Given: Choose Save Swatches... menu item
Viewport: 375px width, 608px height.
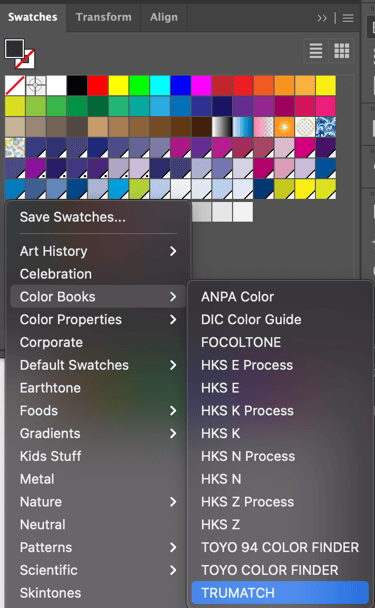Looking at the screenshot, I should pos(99,217).
